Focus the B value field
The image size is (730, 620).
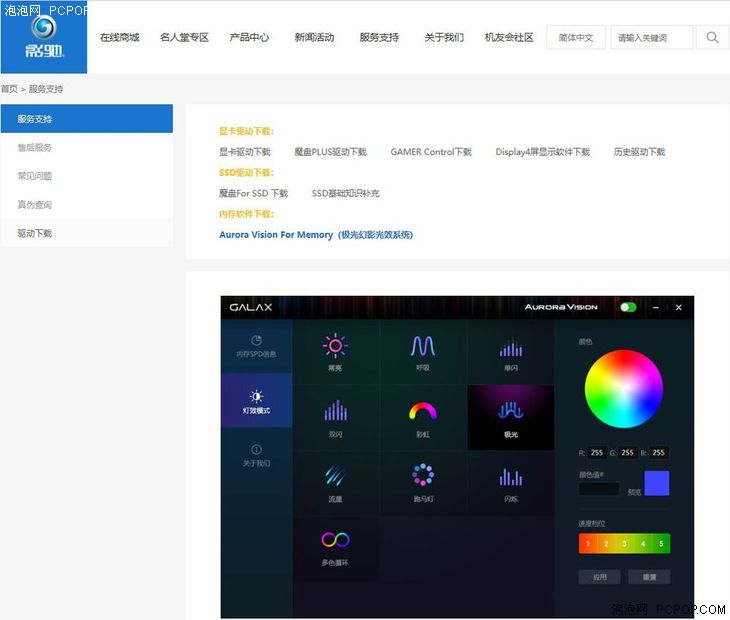(658, 452)
